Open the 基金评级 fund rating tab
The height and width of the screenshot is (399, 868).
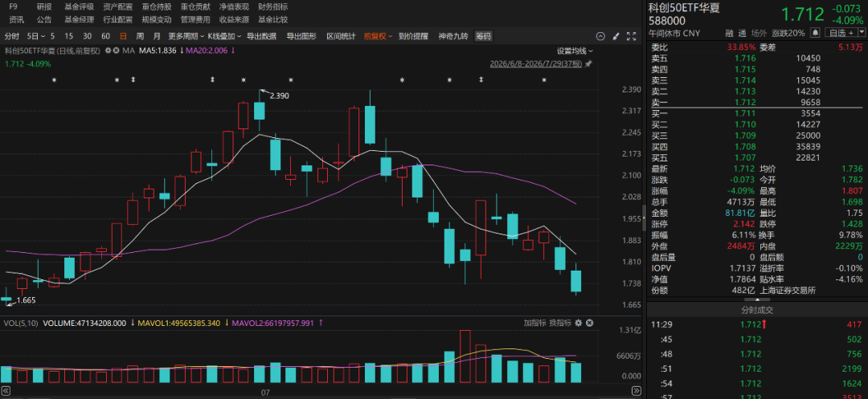click(x=79, y=7)
